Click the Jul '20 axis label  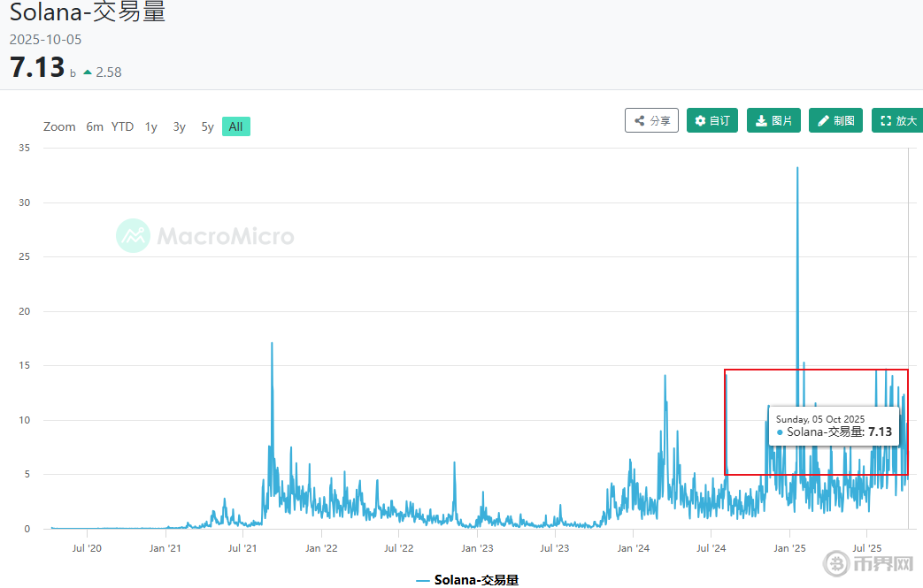pyautogui.click(x=87, y=548)
